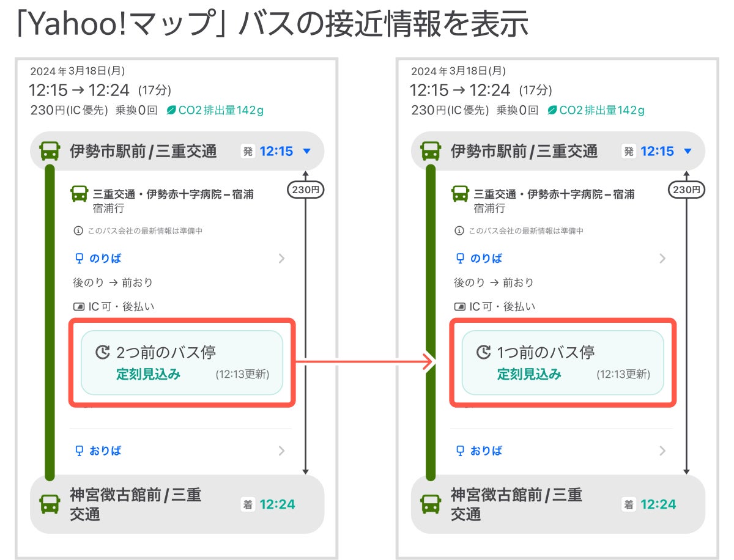Click (12:13更新) in the 2つ前のバス停 card
734x560 pixels.
(x=242, y=375)
